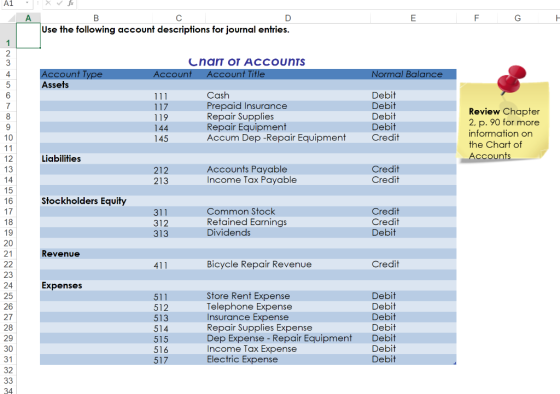Viewport: 560px width, 394px height.
Task: Click the Name Box showing A1
Action: (x=12, y=3)
